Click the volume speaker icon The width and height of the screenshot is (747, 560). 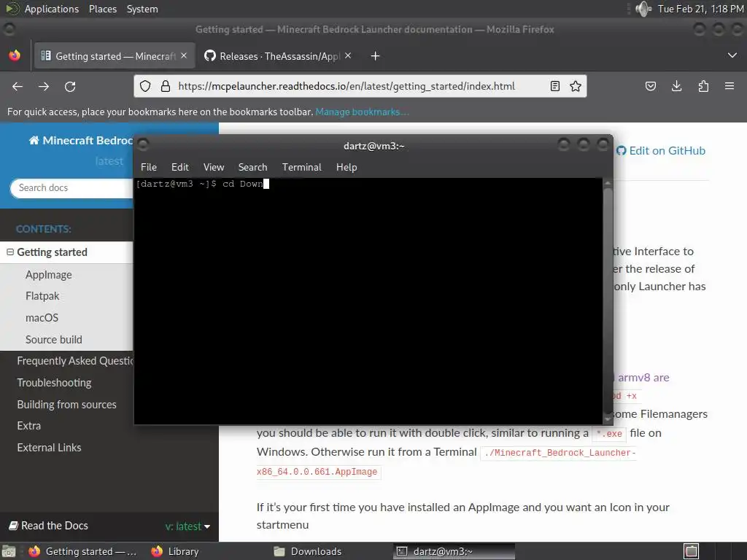point(643,9)
